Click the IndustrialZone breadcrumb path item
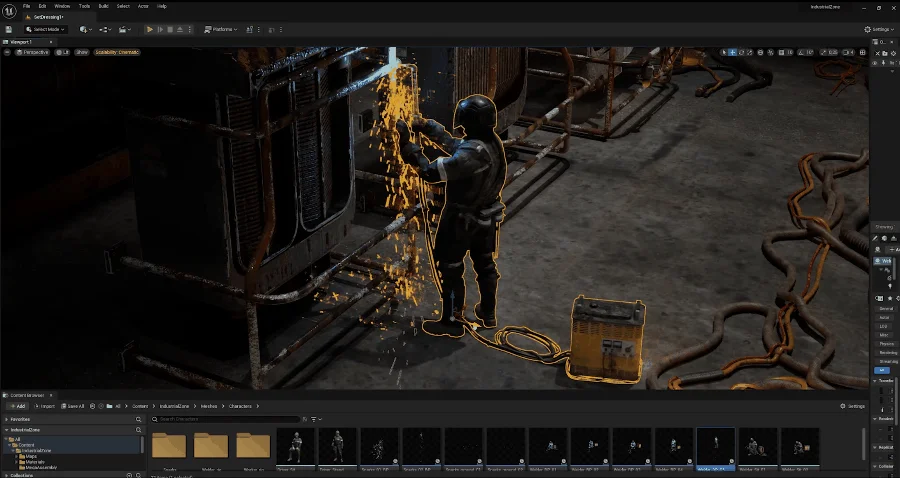 pos(174,406)
